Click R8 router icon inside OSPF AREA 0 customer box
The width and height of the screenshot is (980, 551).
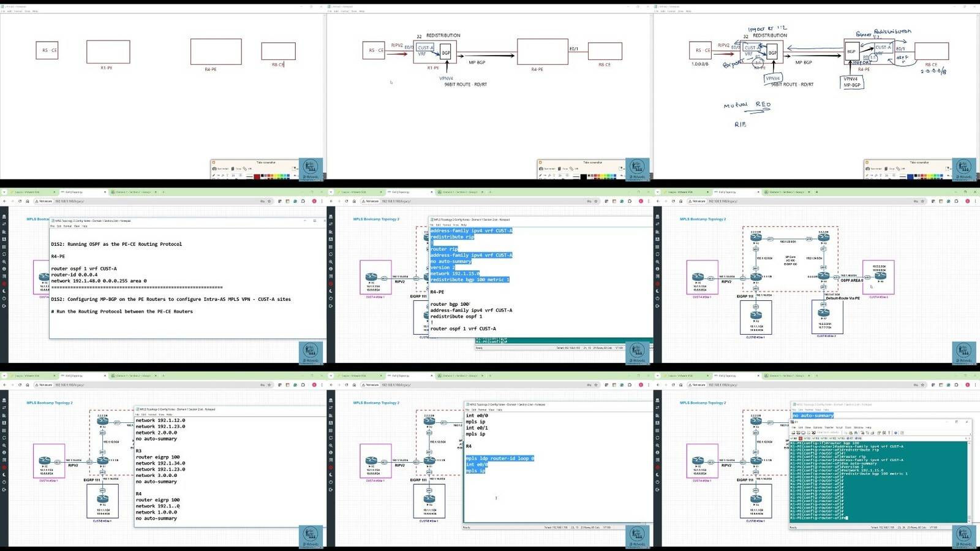(881, 275)
